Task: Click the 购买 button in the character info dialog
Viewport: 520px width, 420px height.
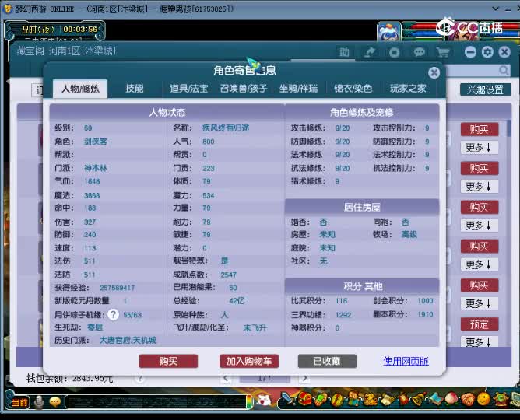Action: point(168,361)
